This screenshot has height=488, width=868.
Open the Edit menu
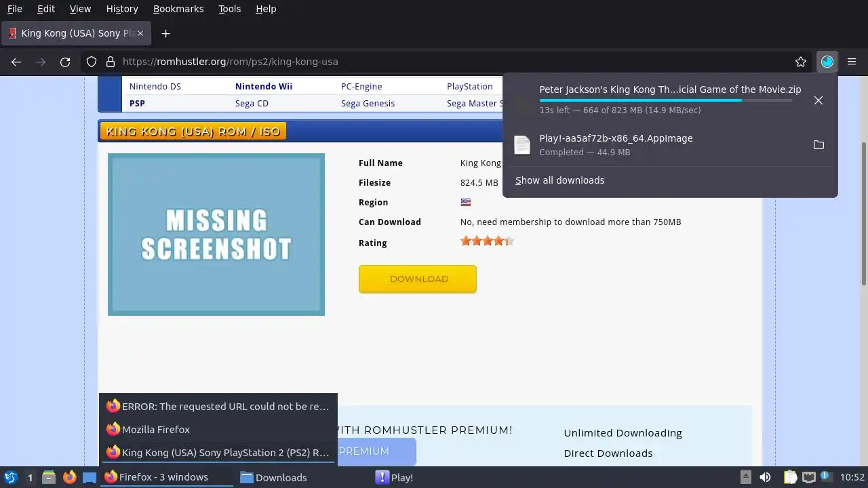point(46,9)
